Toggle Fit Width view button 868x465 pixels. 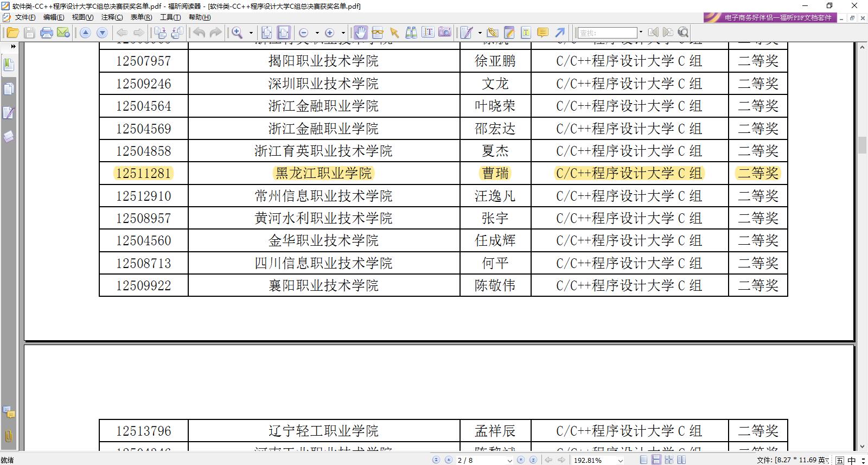[284, 33]
